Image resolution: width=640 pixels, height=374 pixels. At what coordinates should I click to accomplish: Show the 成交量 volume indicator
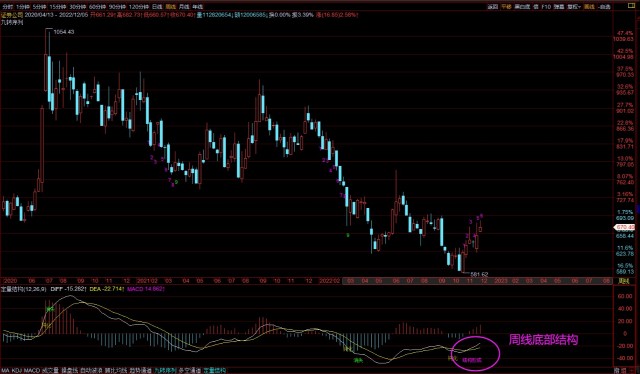pyautogui.click(x=51, y=370)
